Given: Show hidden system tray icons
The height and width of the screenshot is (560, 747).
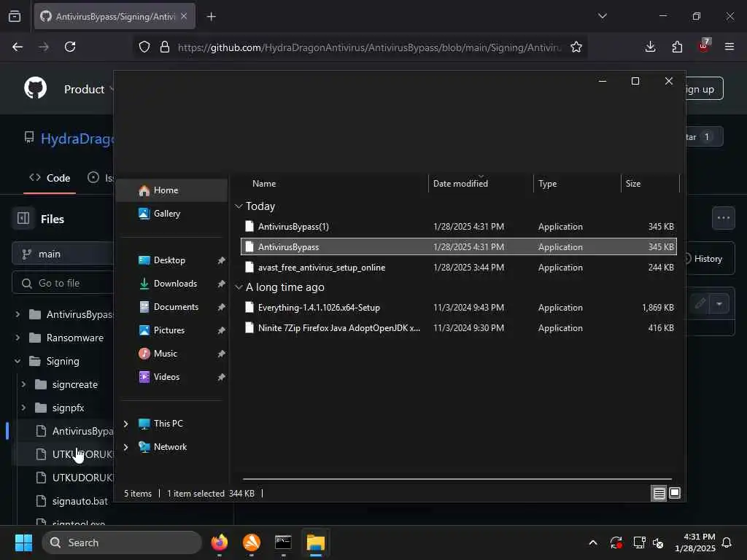Looking at the screenshot, I should pos(592,542).
